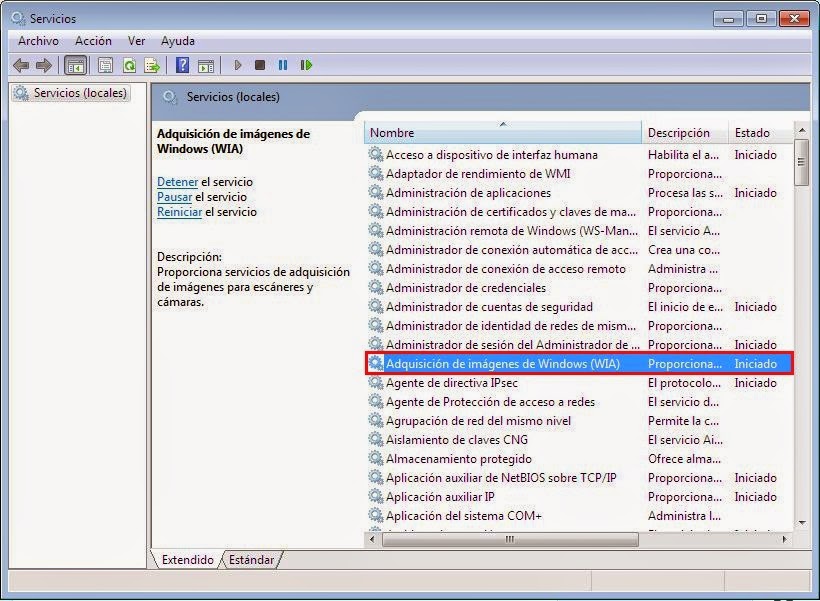Open the Ver menu

136,41
